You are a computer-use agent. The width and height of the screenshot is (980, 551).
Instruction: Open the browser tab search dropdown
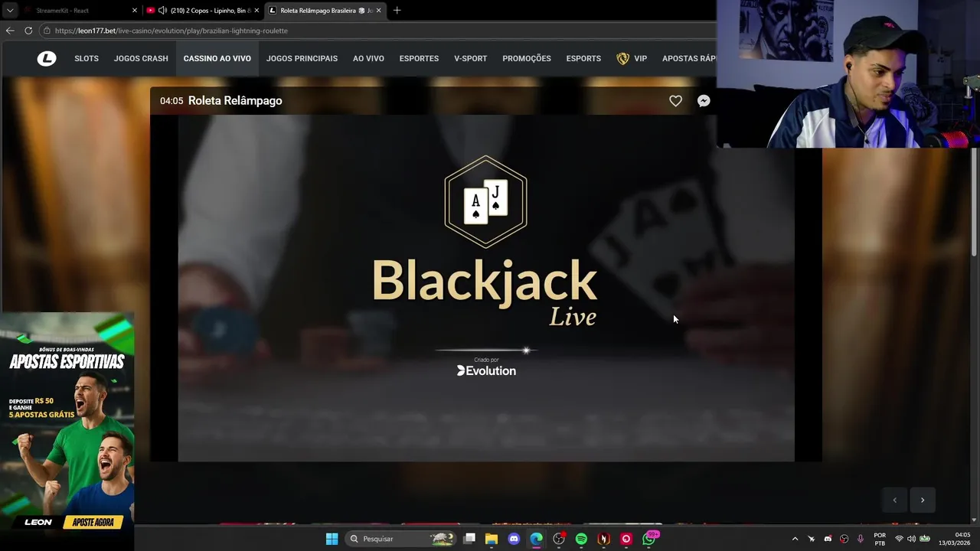(x=9, y=11)
